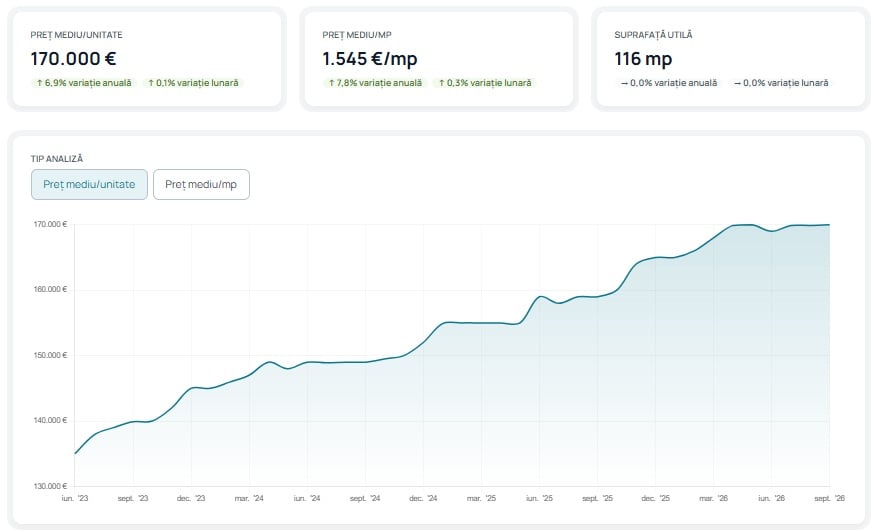Click the 160.000 € y-axis label

pos(50,290)
